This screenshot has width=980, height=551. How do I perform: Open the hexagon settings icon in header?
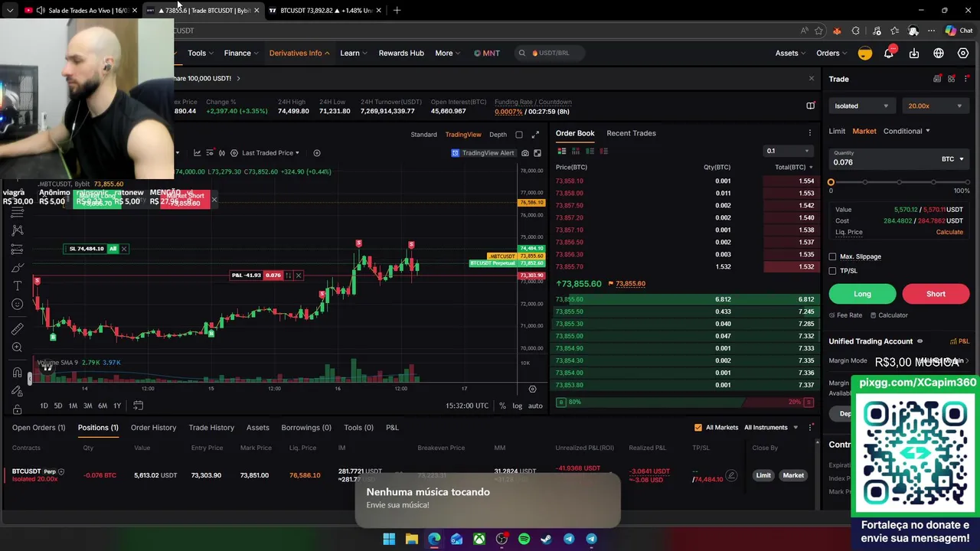click(x=963, y=53)
